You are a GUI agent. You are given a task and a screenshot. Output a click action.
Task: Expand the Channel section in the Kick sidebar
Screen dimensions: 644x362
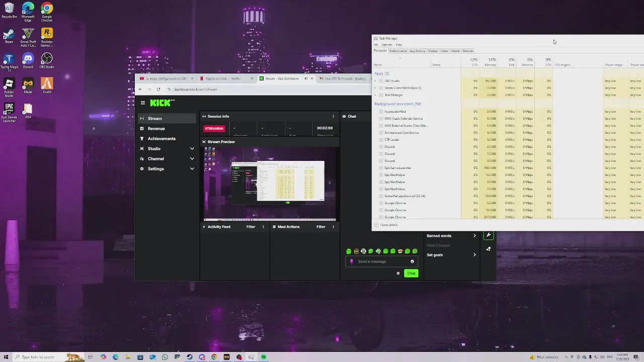[192, 159]
